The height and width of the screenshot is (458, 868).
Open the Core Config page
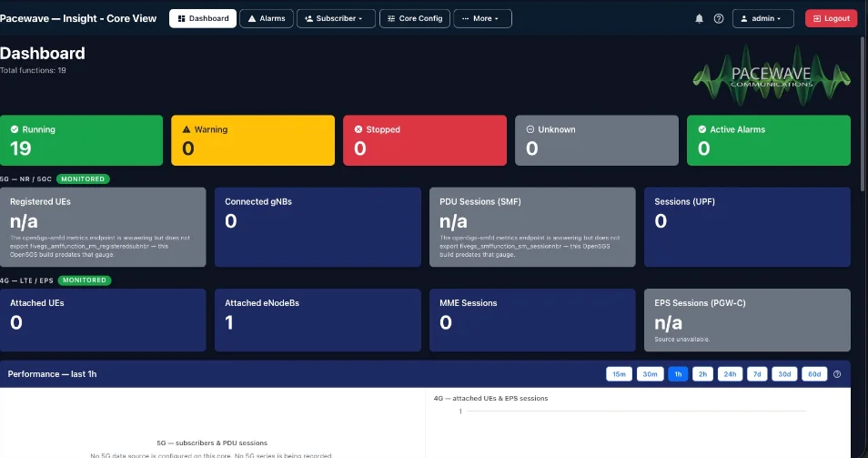click(x=415, y=18)
